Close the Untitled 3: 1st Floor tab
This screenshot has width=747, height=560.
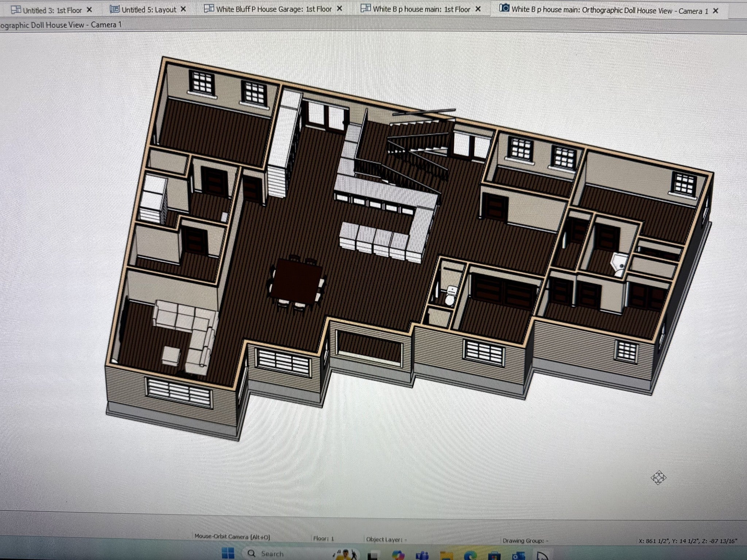point(89,10)
